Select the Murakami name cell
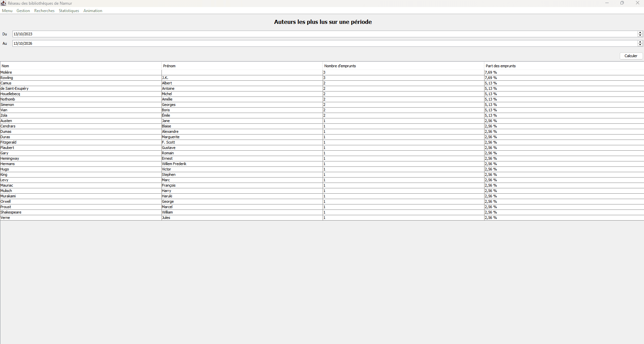 [x=81, y=196]
